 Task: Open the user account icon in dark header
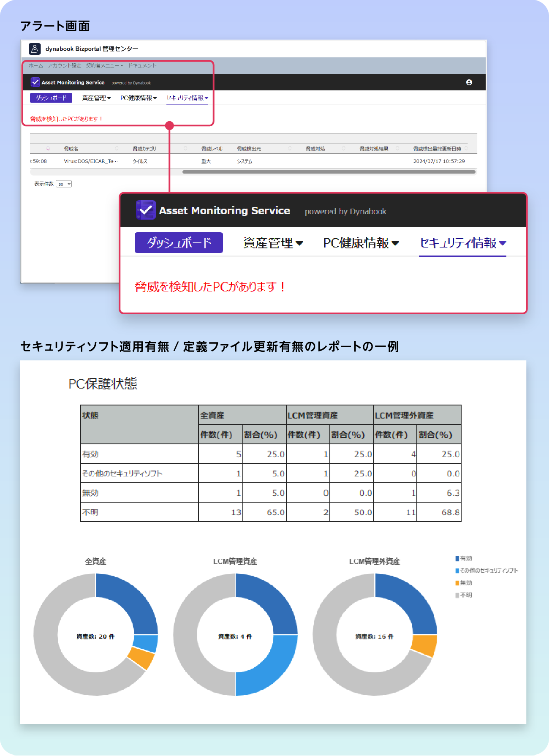click(x=469, y=82)
